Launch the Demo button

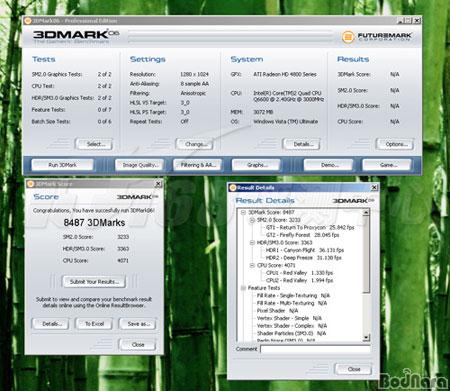[x=329, y=165]
